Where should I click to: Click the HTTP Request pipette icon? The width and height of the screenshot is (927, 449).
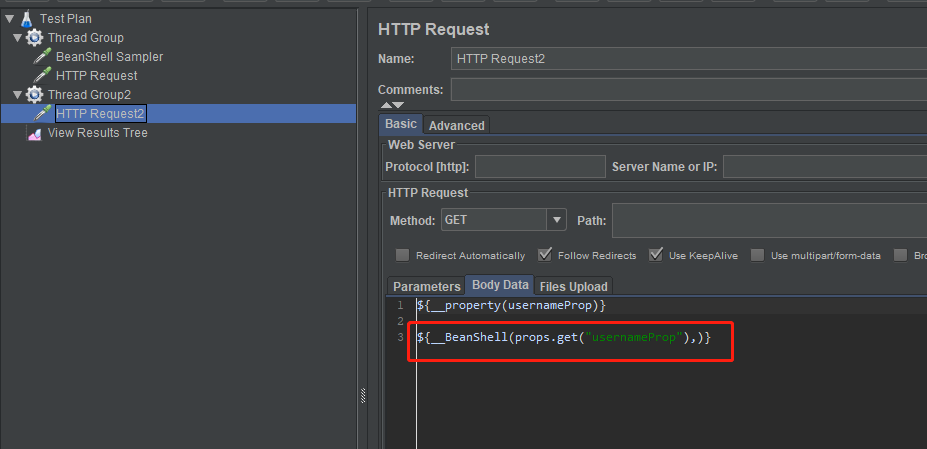point(42,76)
